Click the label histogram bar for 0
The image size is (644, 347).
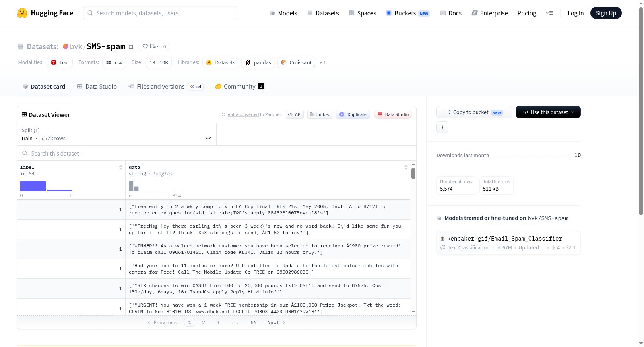pos(33,186)
